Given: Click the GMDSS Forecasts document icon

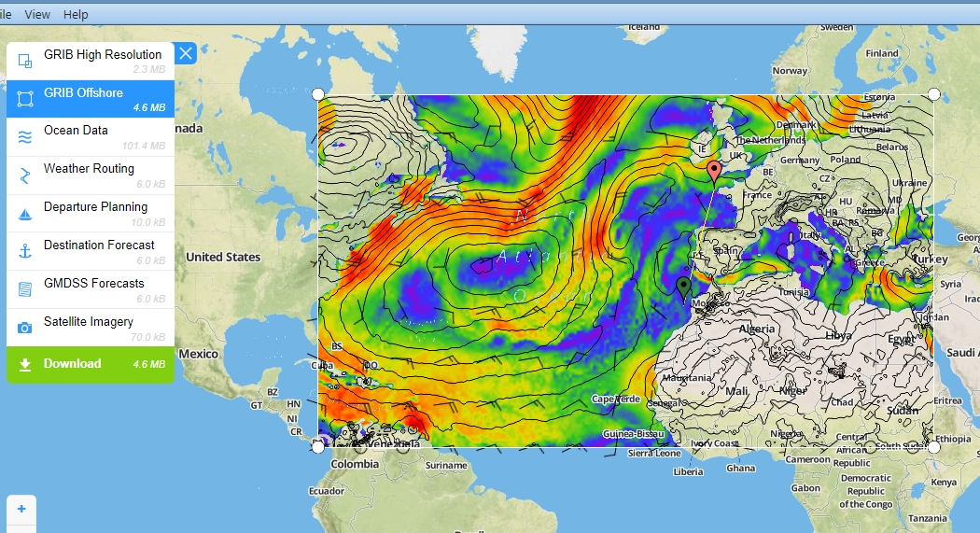Looking at the screenshot, I should point(25,290).
